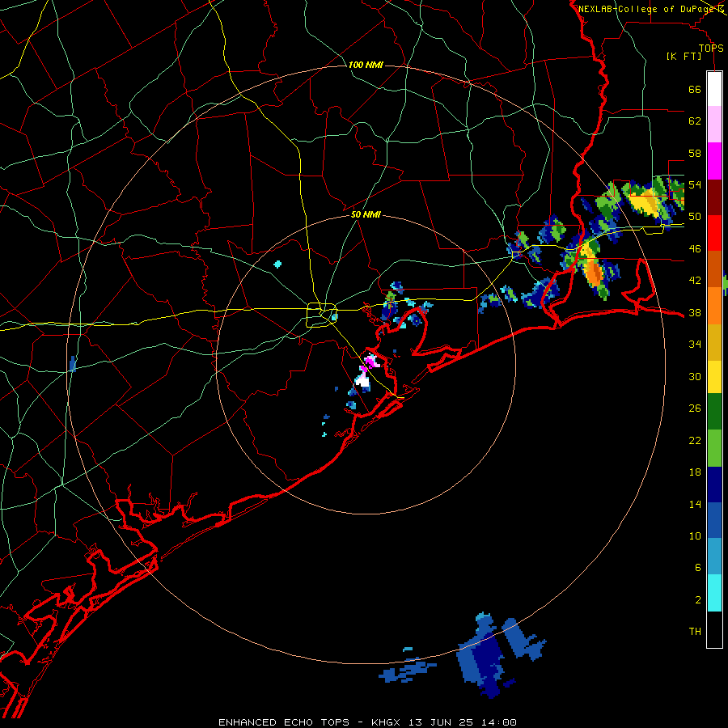Click the legend value 6
Viewport: 728px width, 728px height.
[x=698, y=568]
